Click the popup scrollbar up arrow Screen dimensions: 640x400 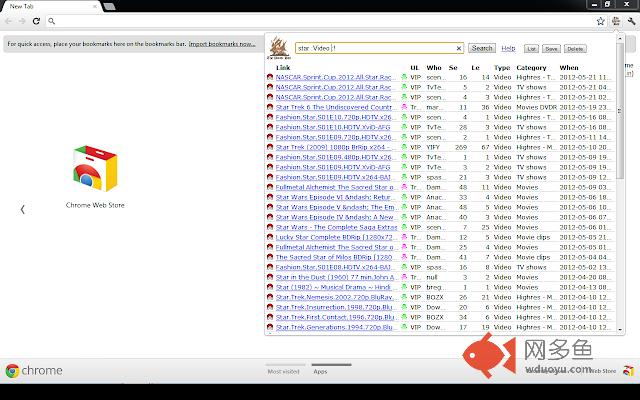(620, 38)
